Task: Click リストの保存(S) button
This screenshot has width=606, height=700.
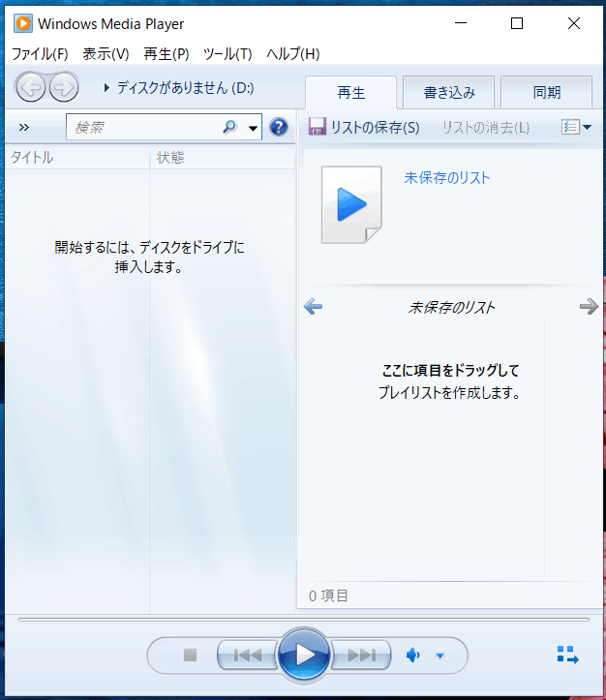Action: click(364, 127)
